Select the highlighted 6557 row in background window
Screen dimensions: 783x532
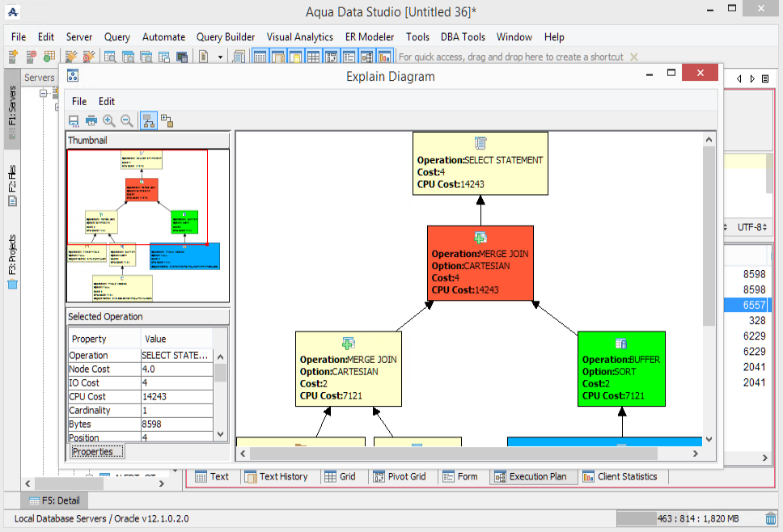[x=747, y=305]
